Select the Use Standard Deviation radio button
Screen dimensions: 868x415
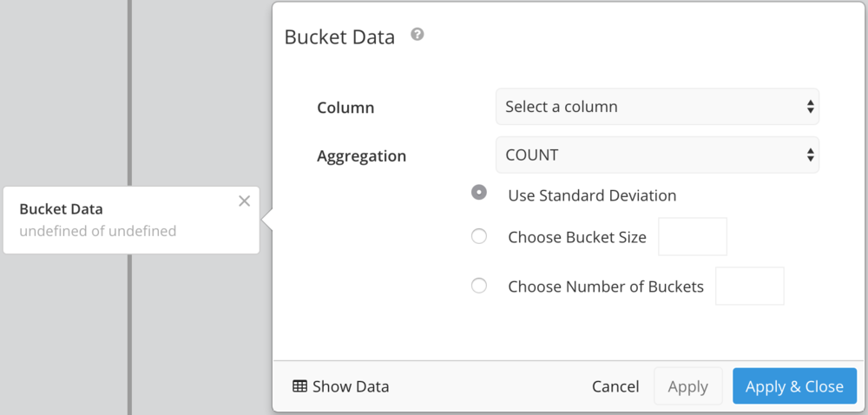pos(479,193)
